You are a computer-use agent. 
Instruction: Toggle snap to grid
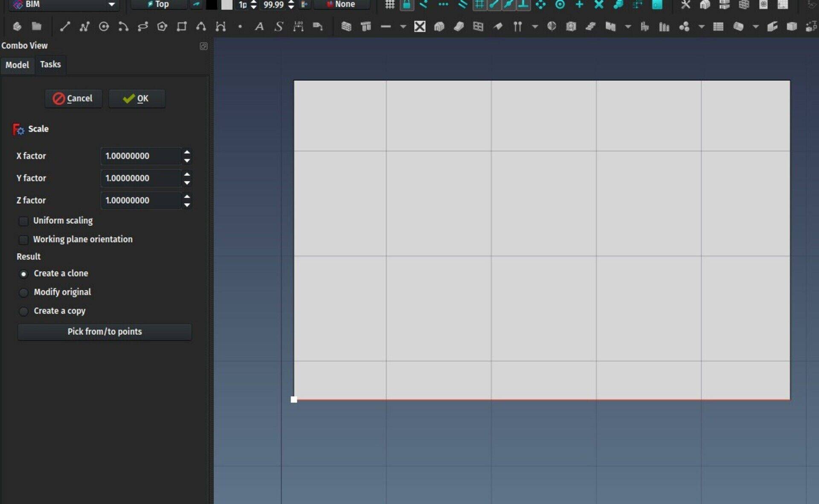pos(479,5)
